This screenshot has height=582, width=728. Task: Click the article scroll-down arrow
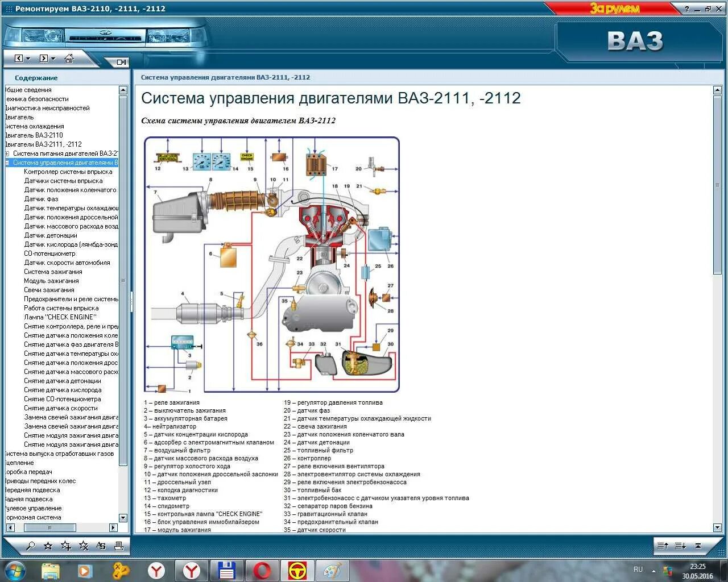pyautogui.click(x=717, y=528)
